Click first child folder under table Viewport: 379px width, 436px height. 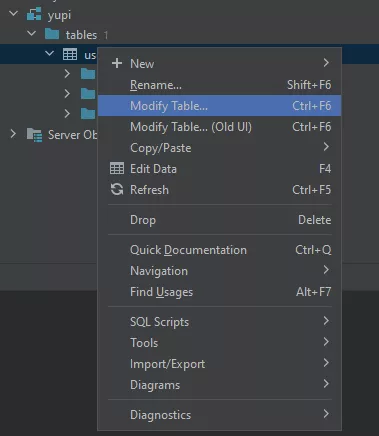tap(88, 74)
